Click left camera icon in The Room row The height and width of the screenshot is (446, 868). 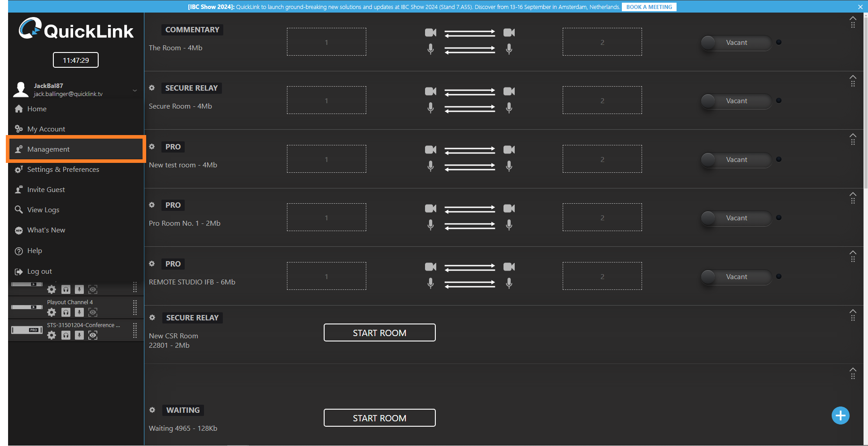(430, 33)
